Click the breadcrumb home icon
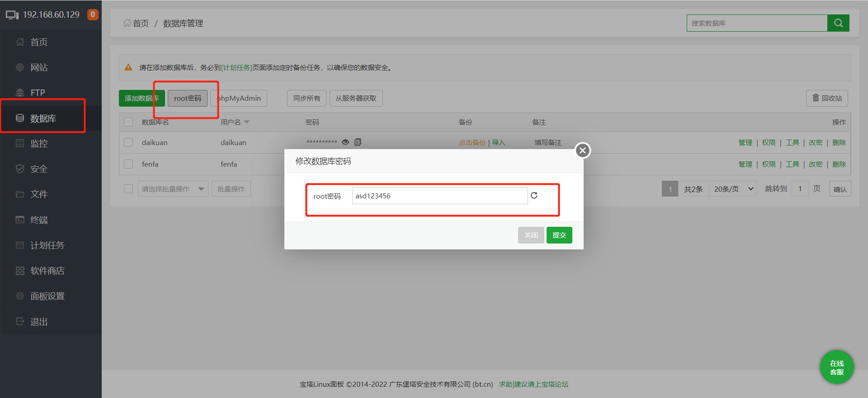The height and width of the screenshot is (398, 868). click(x=127, y=23)
